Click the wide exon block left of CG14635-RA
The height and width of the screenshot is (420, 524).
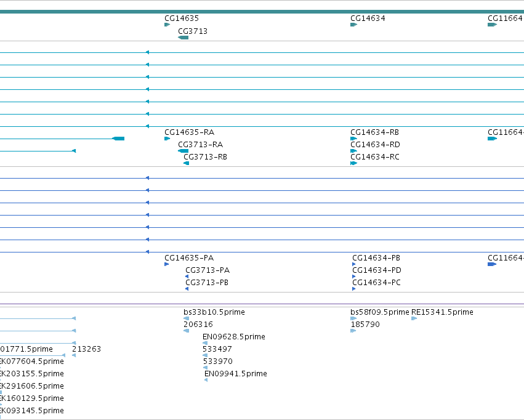point(118,139)
